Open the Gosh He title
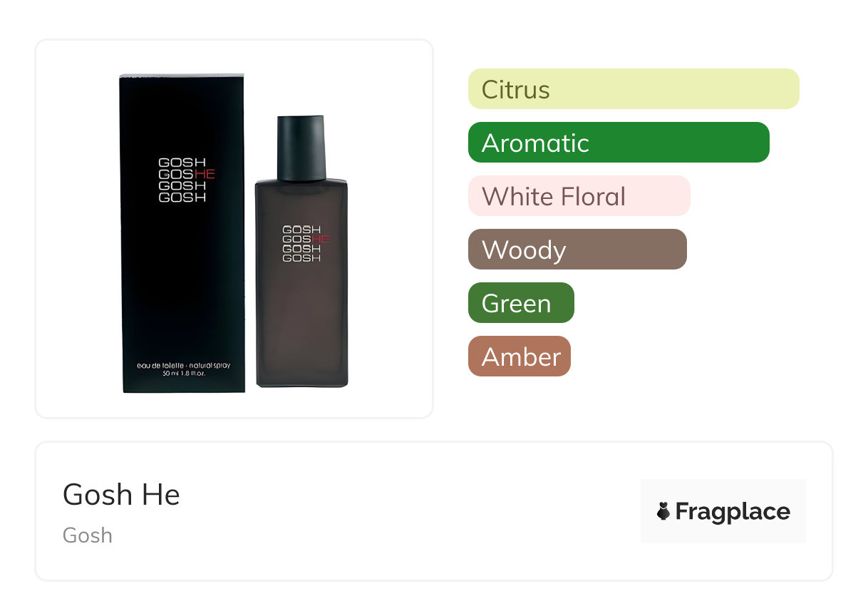 121,494
